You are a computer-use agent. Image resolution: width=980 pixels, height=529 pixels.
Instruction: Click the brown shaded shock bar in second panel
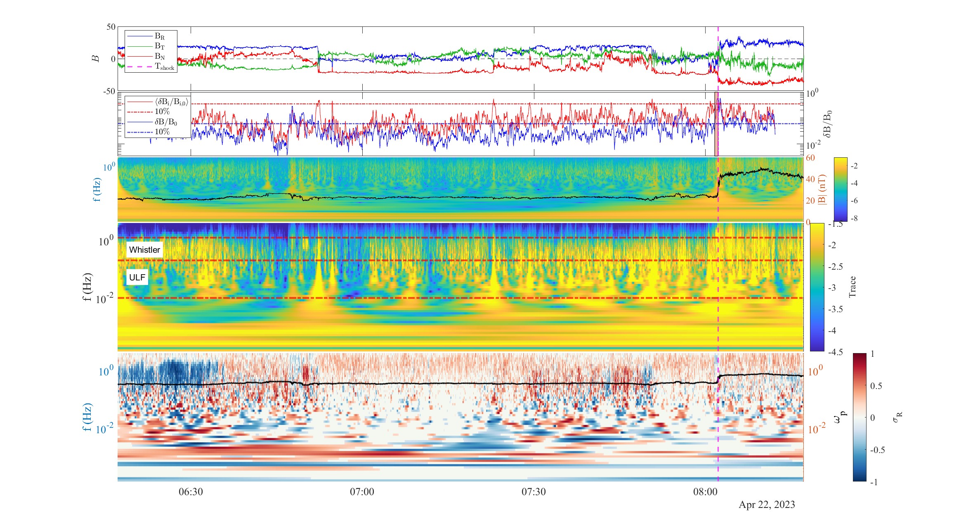click(716, 124)
